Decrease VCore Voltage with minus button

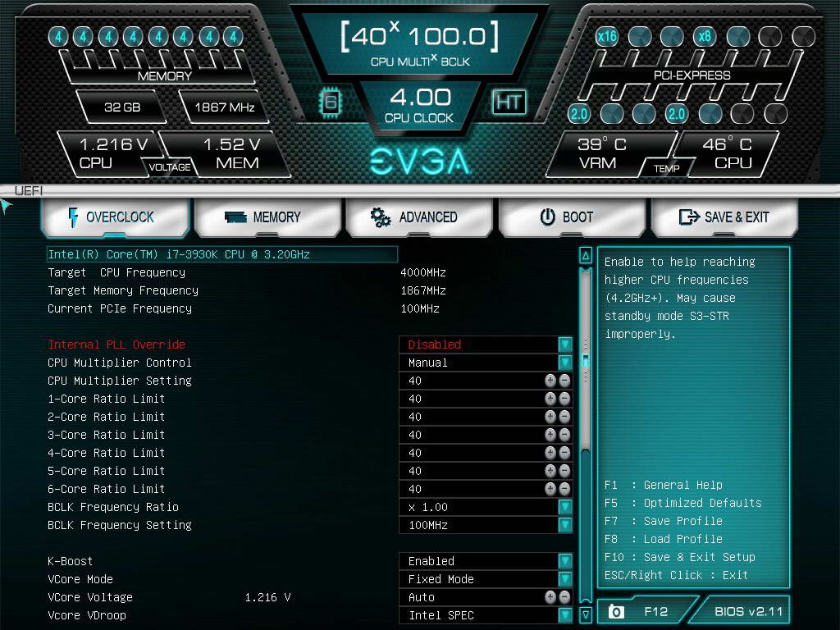tap(564, 597)
